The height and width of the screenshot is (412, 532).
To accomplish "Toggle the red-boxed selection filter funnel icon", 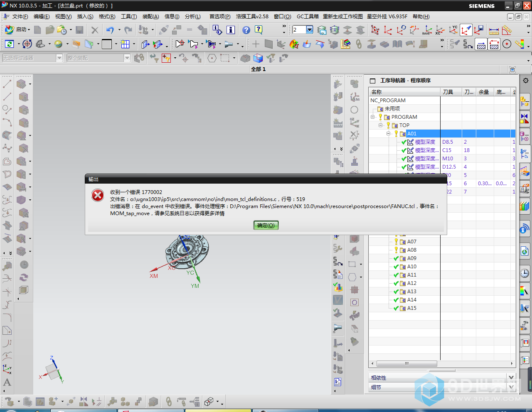I will pyautogui.click(x=166, y=58).
